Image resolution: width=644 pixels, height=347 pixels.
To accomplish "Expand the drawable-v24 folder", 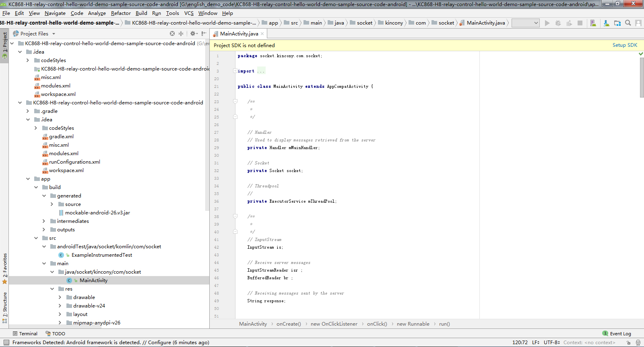I will (60, 306).
